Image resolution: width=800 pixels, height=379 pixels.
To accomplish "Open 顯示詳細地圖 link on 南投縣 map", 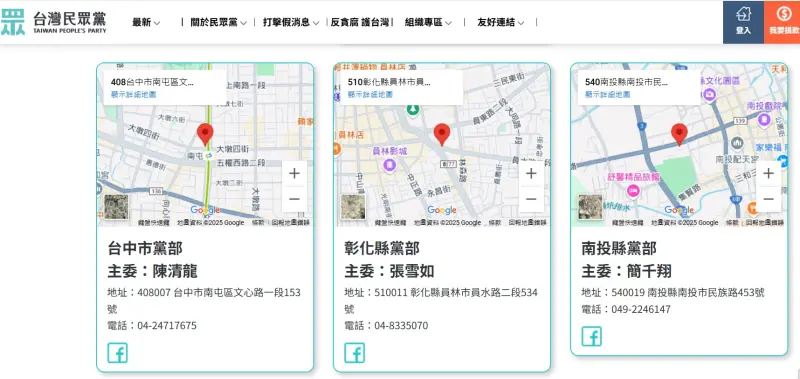I will 608,94.
